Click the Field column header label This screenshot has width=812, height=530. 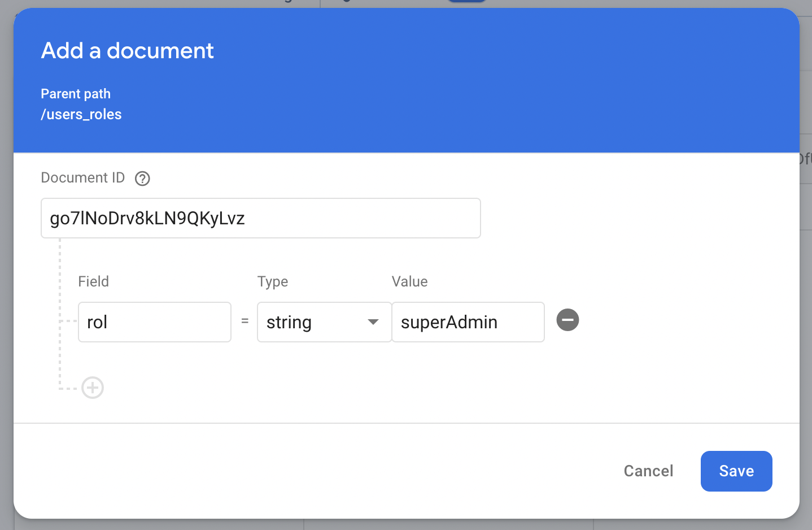[x=94, y=281]
